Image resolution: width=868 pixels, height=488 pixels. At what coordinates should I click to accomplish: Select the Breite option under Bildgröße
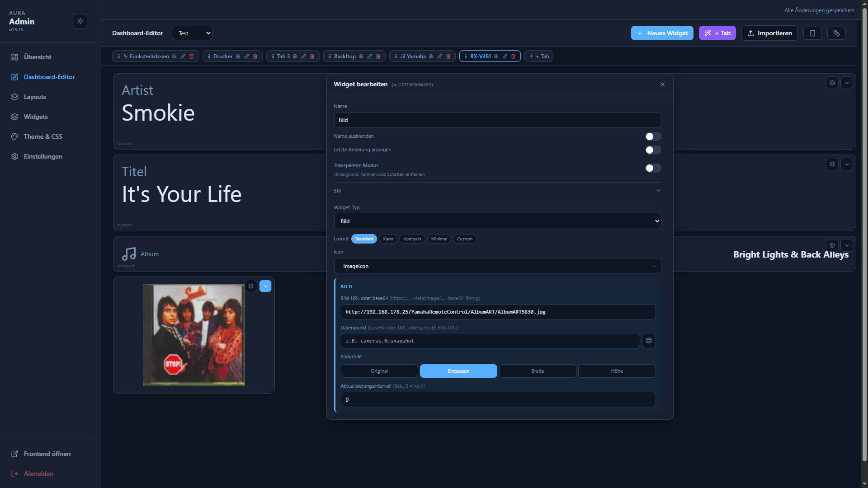point(538,371)
